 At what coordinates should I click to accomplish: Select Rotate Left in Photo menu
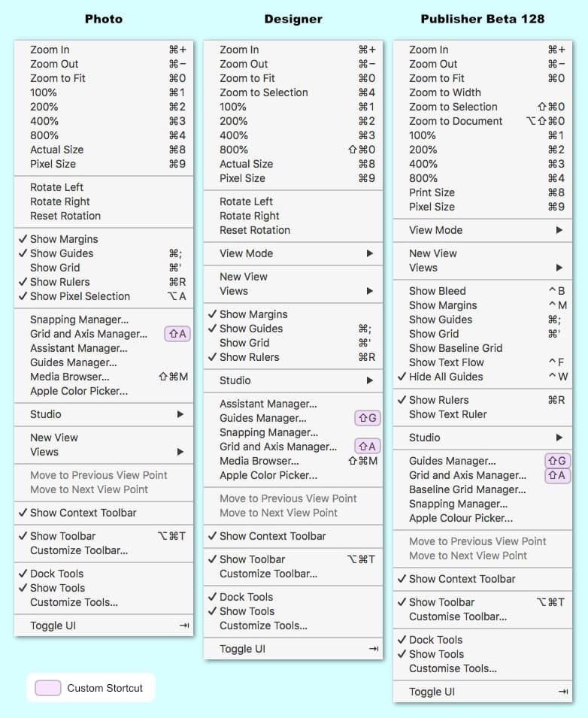[104, 187]
